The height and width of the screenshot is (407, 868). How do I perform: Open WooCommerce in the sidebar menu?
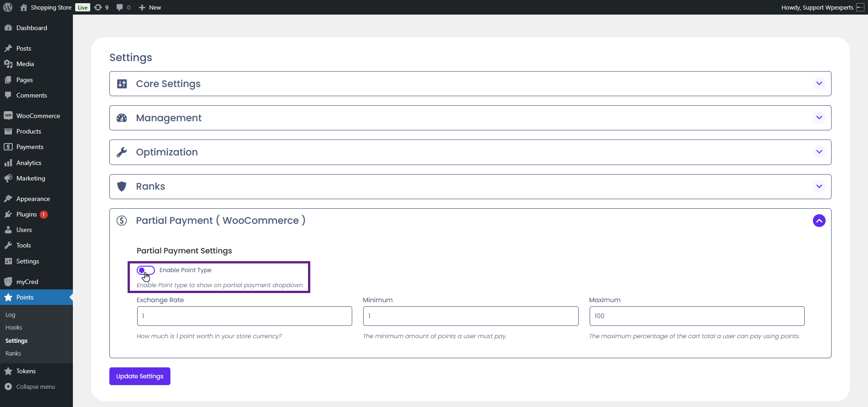38,116
